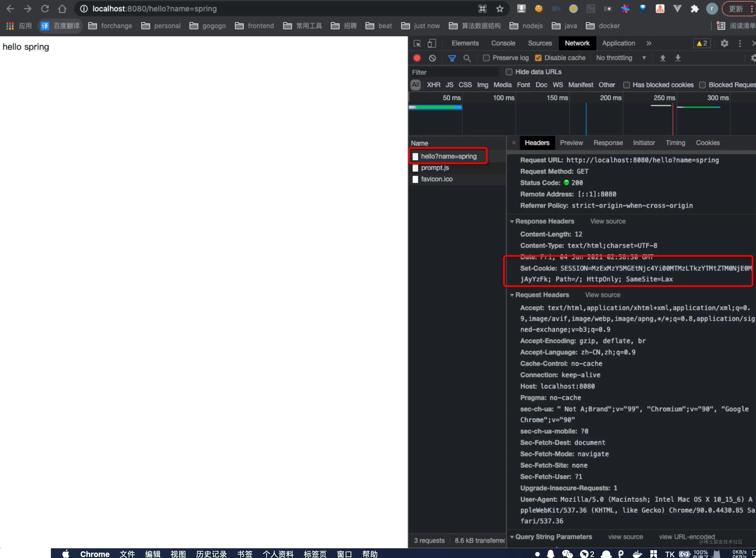
Task: Switch to the Application tab
Action: (x=618, y=43)
